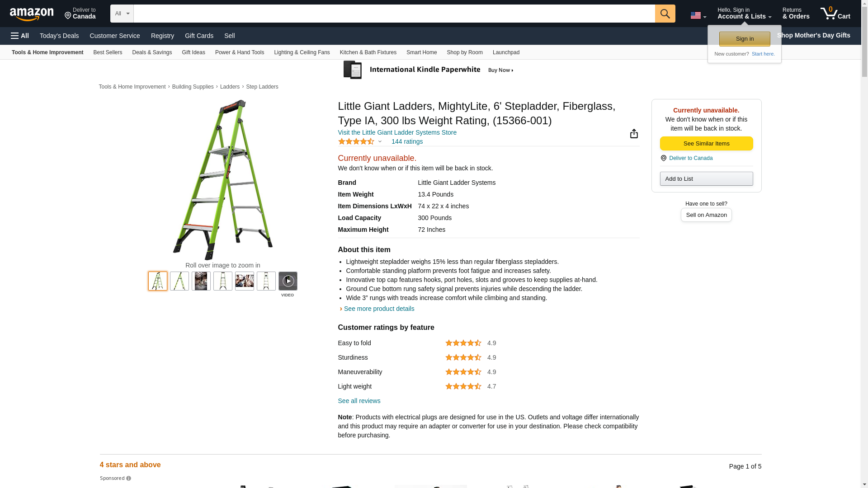The height and width of the screenshot is (488, 868).
Task: Click the share icon beside product title
Action: point(634,133)
